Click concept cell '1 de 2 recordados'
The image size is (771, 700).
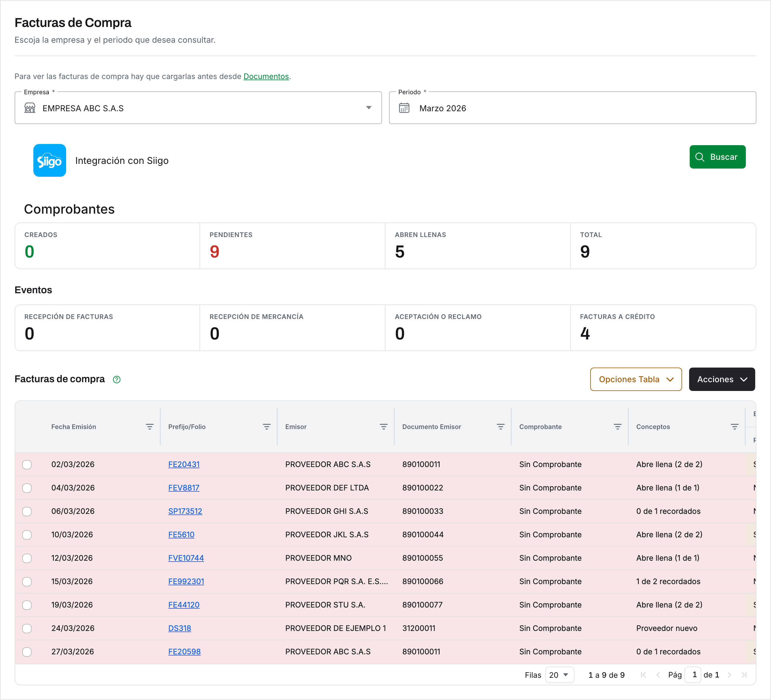coord(668,581)
